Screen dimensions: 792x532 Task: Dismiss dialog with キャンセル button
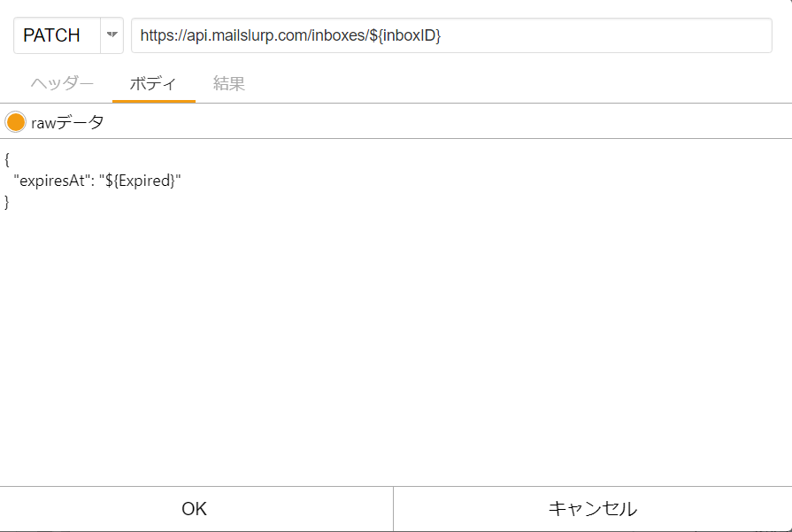coord(593,509)
